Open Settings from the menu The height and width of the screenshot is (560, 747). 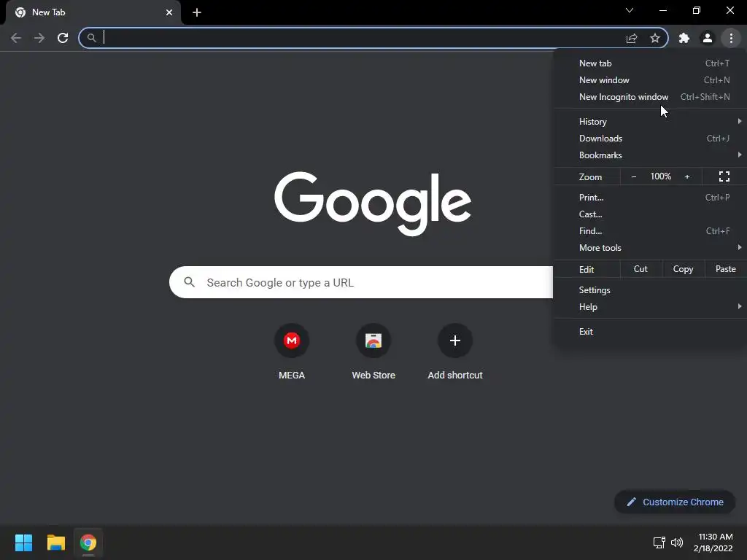tap(650, 290)
